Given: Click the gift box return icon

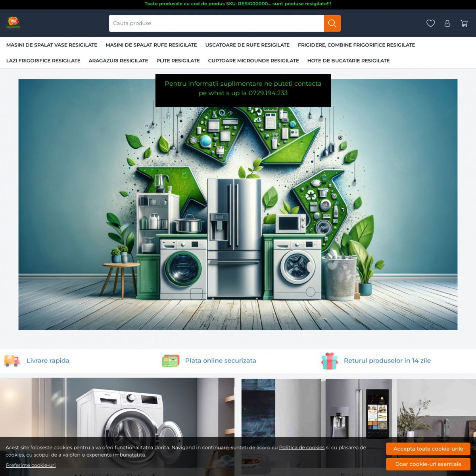Looking at the screenshot, I should coord(330,361).
